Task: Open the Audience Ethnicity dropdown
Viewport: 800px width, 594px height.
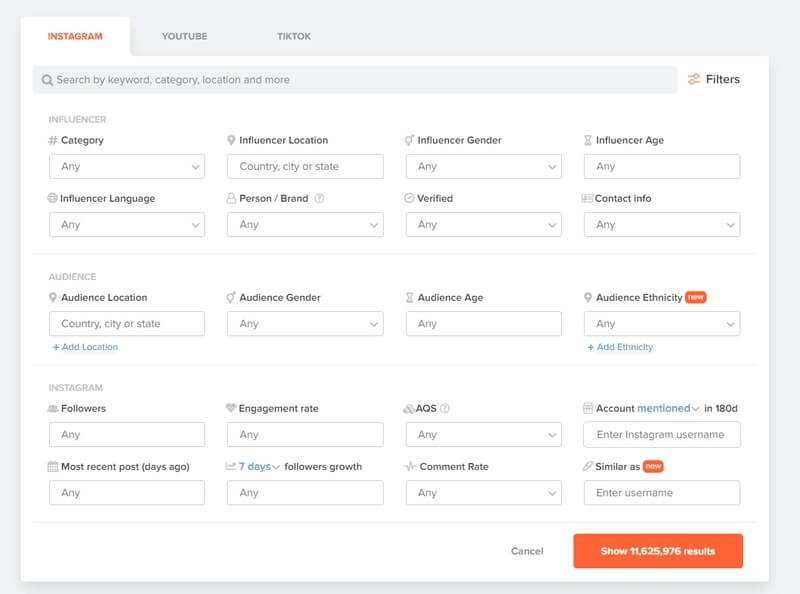Action: point(662,324)
